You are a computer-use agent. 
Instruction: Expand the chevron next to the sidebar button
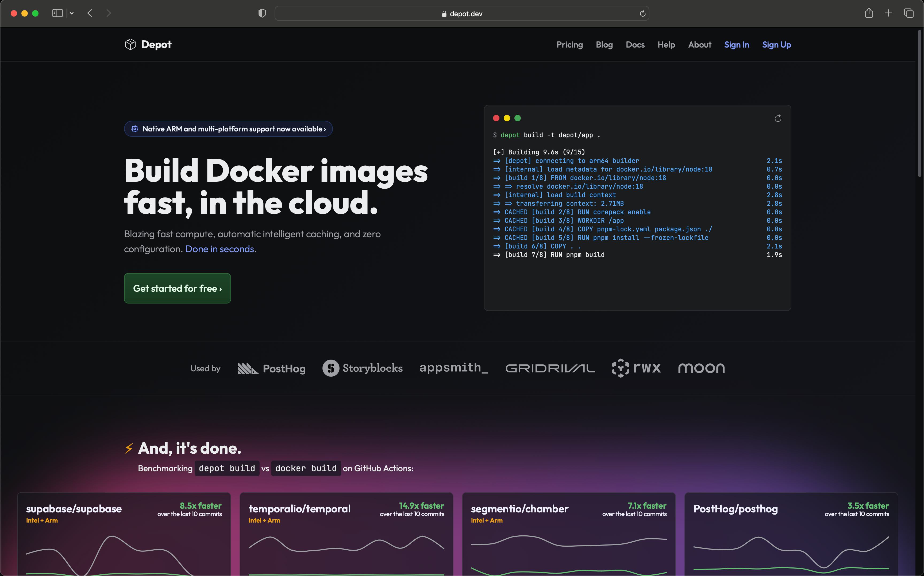tap(72, 13)
